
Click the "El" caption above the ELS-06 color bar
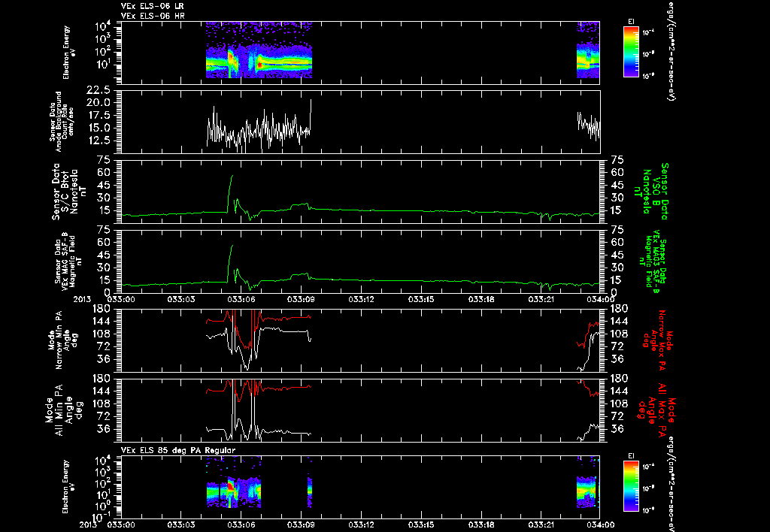[x=631, y=21]
